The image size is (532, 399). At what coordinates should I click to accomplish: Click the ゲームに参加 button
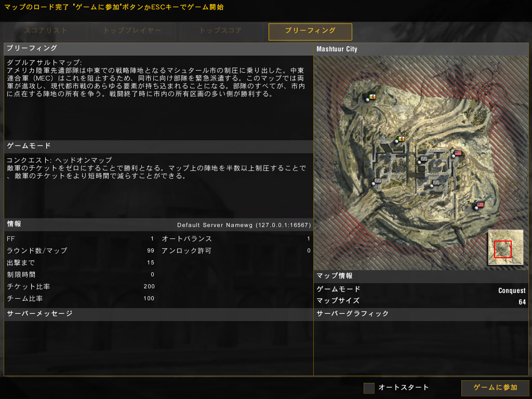pyautogui.click(x=495, y=388)
